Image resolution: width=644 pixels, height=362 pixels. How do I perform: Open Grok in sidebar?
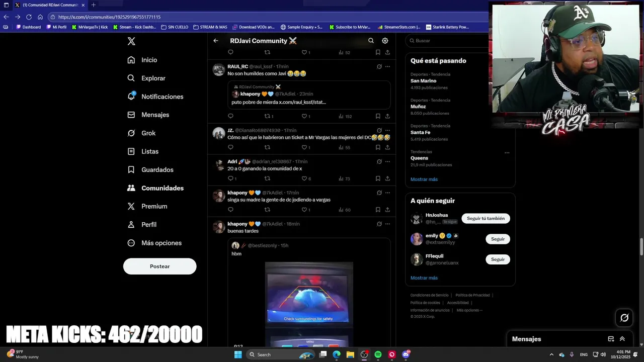click(x=141, y=133)
